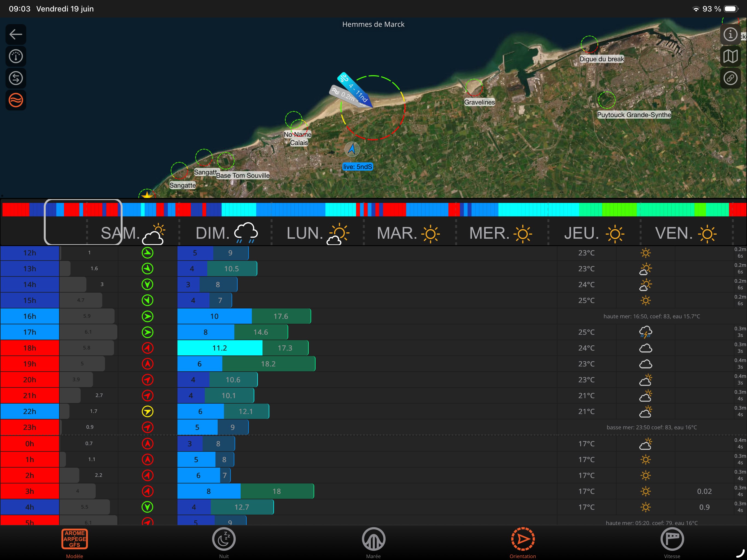
Task: Tap the 16h wind direction icon
Action: 147,316
